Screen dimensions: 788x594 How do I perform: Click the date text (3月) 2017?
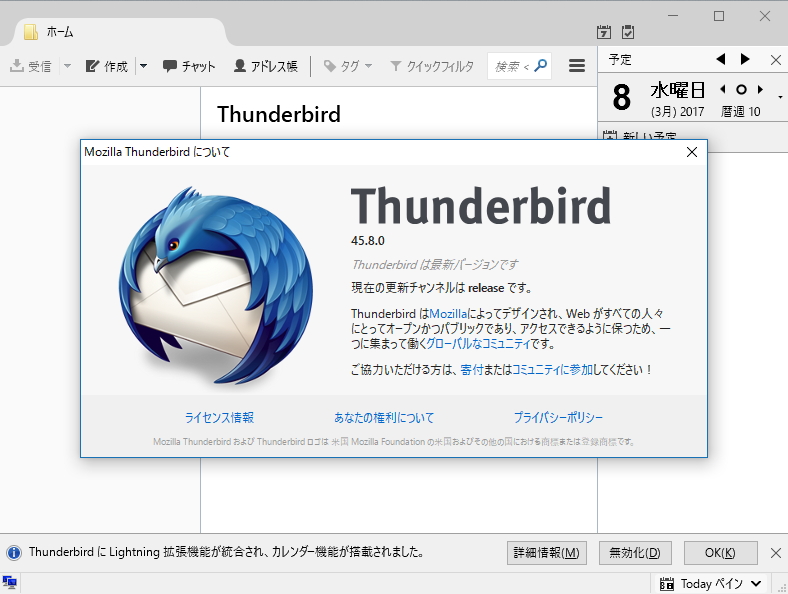pyautogui.click(x=677, y=112)
